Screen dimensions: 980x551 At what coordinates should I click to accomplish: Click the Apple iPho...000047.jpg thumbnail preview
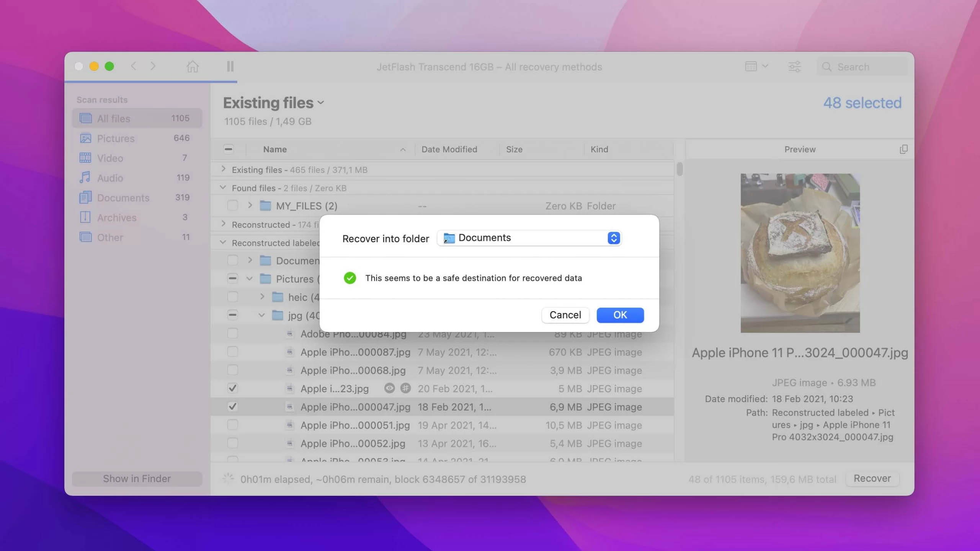click(800, 252)
